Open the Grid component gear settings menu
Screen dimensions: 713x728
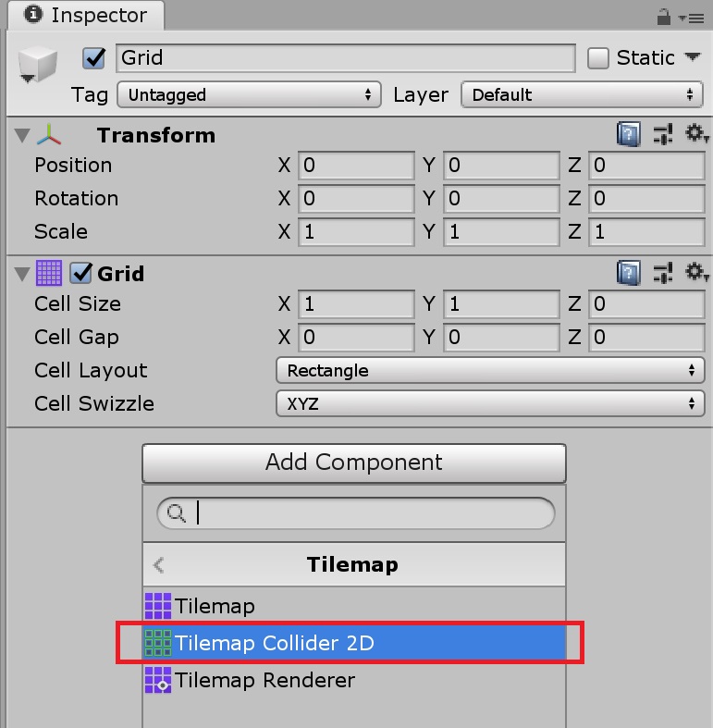(696, 272)
